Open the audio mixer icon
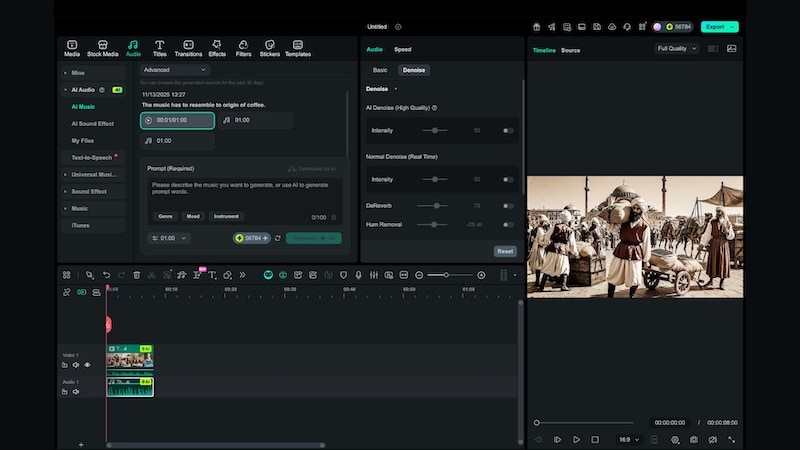The width and height of the screenshot is (800, 450). [x=373, y=275]
